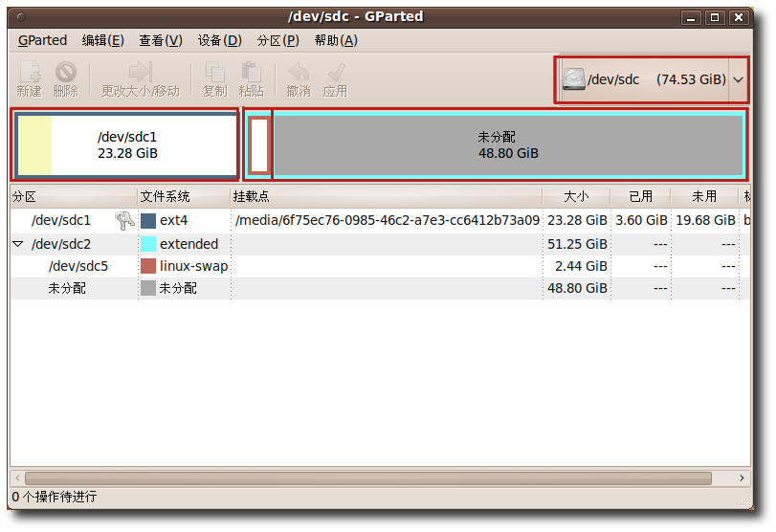
Task: Select the /dev/sdc1 partition row
Action: [380, 221]
